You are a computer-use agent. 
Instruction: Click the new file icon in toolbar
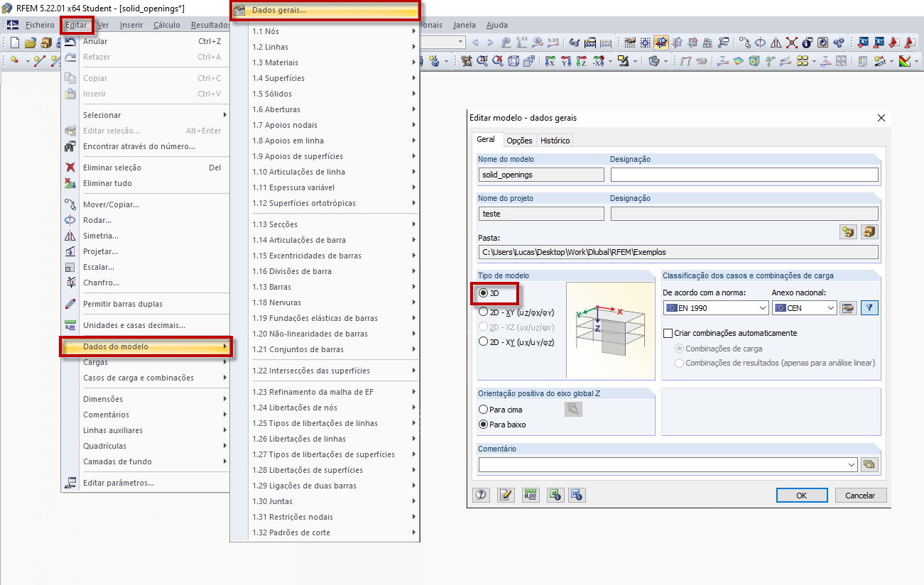coord(14,43)
